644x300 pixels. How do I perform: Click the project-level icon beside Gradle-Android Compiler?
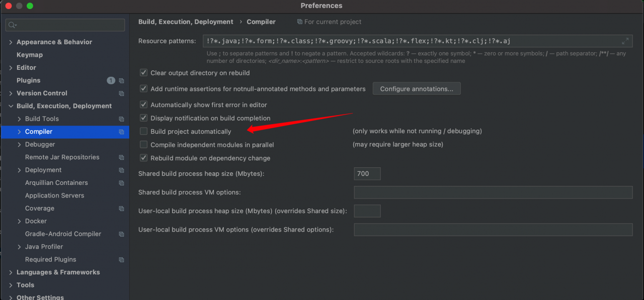(121, 234)
